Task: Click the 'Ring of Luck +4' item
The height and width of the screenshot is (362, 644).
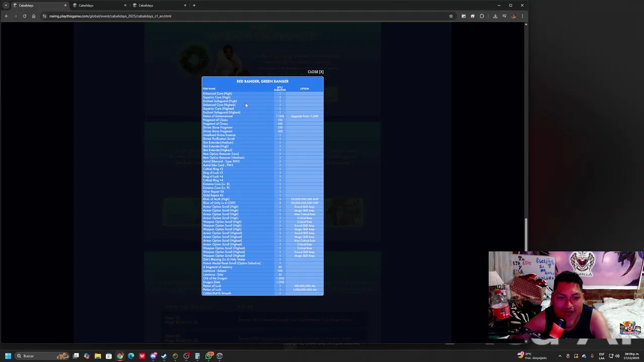Action: (x=213, y=176)
